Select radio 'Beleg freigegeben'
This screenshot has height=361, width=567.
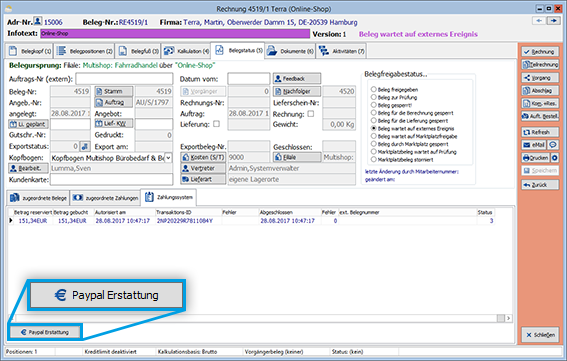(x=374, y=89)
